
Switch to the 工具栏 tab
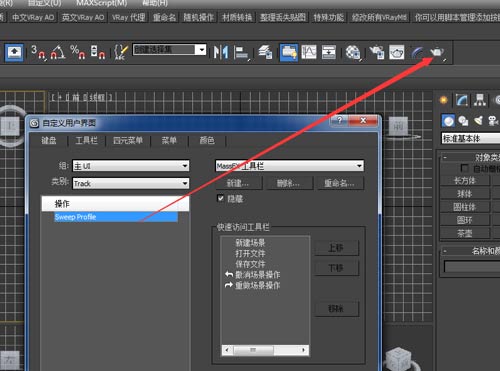(x=87, y=140)
